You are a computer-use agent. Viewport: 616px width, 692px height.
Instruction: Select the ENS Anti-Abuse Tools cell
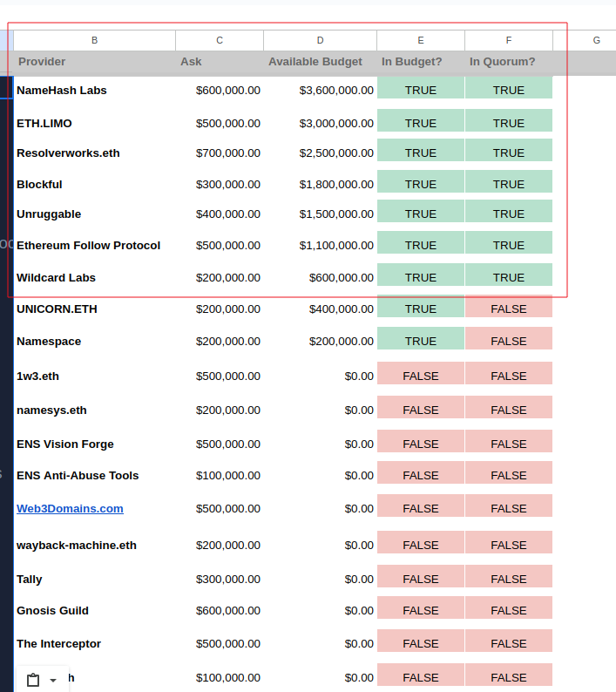tap(78, 475)
